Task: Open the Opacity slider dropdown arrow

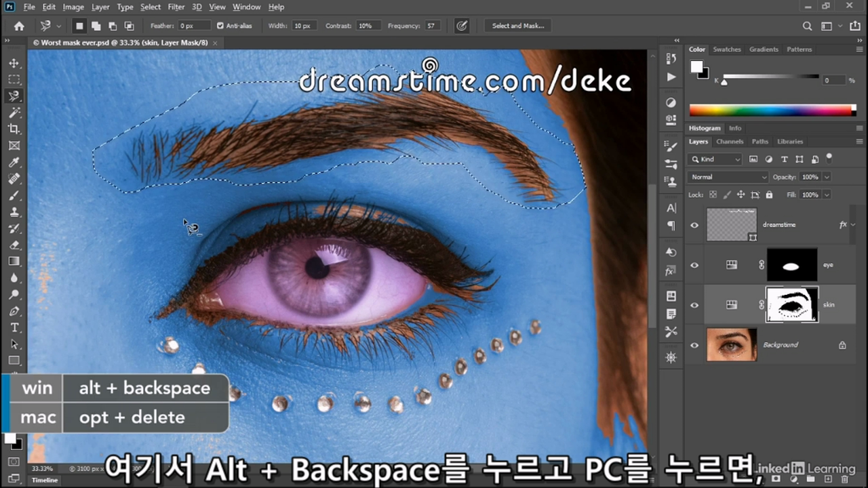Action: coord(827,177)
